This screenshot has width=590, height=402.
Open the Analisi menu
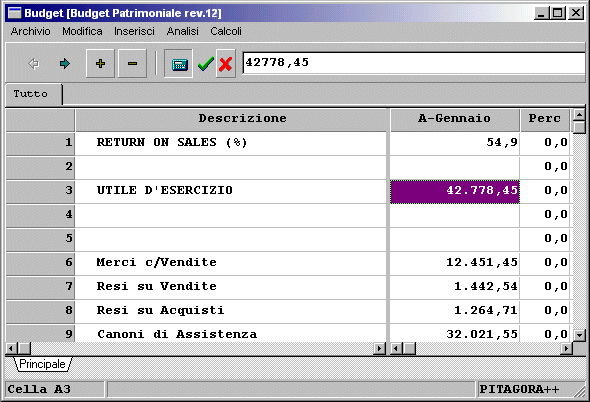point(182,31)
